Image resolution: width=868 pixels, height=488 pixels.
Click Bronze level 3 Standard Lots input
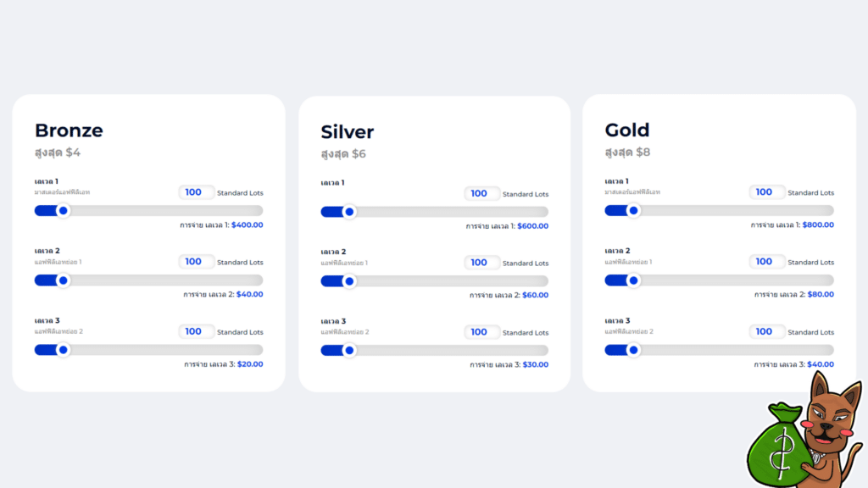pyautogui.click(x=194, y=331)
